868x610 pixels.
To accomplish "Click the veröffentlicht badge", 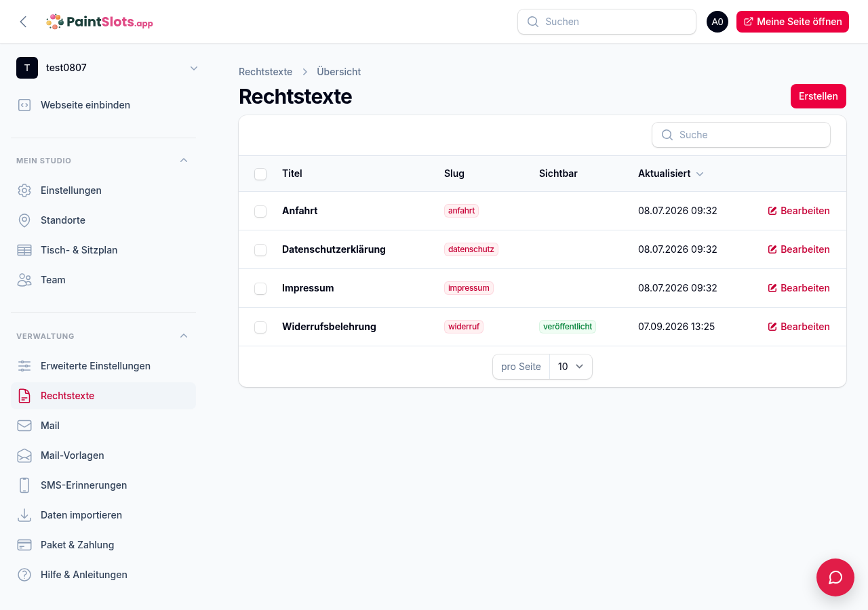I will (x=568, y=327).
